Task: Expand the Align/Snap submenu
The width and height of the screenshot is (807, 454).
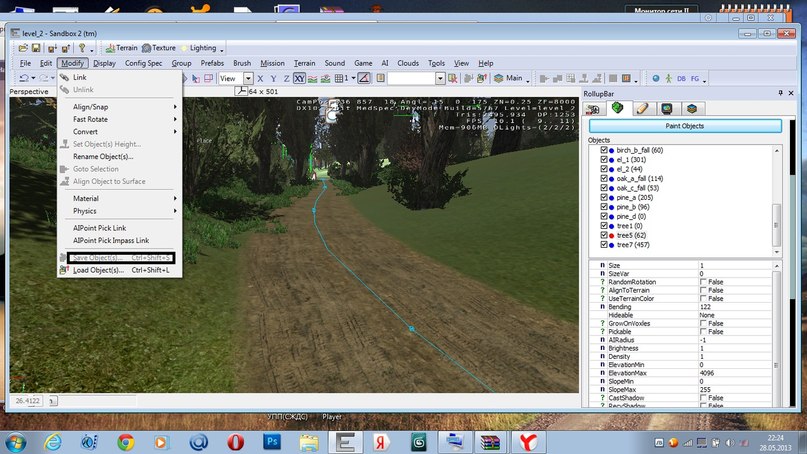Action: tap(119, 107)
